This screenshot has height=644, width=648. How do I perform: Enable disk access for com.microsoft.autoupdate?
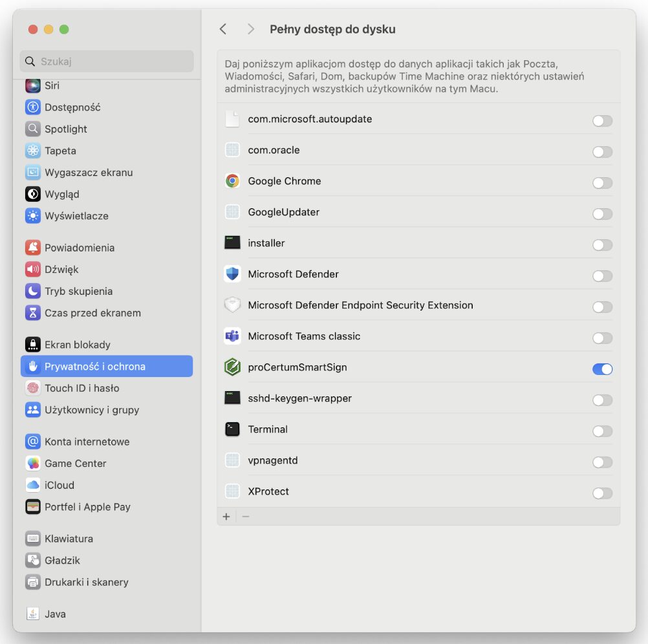602,121
